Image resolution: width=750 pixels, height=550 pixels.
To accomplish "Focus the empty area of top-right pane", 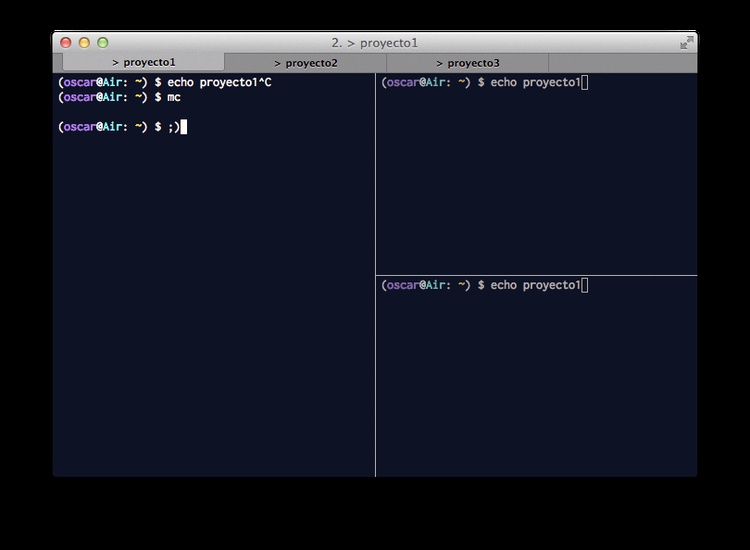I will tap(536, 180).
